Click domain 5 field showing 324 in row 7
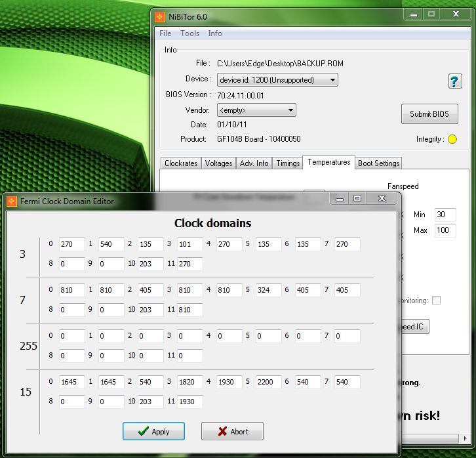Image resolution: width=476 pixels, height=458 pixels. 268,290
